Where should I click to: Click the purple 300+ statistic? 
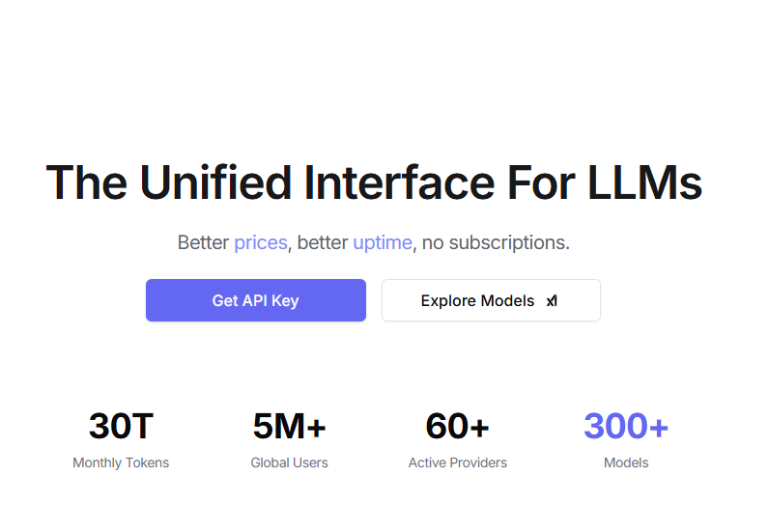pyautogui.click(x=626, y=426)
